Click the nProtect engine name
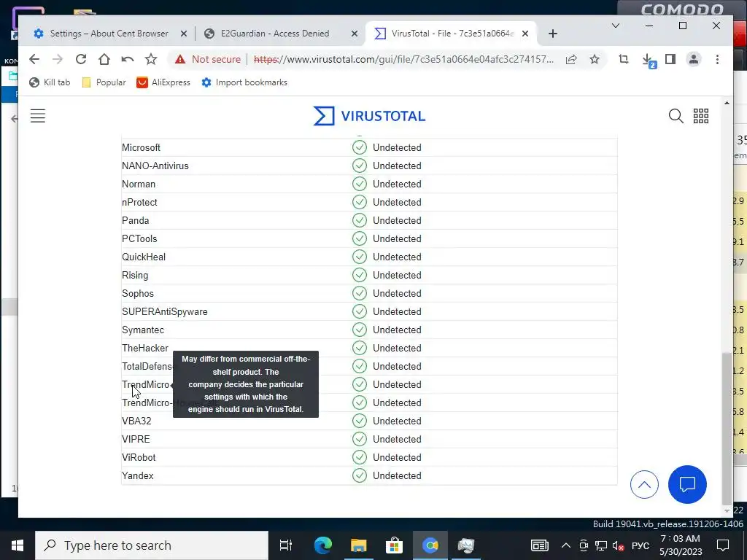Image resolution: width=747 pixels, height=560 pixels. pos(139,203)
